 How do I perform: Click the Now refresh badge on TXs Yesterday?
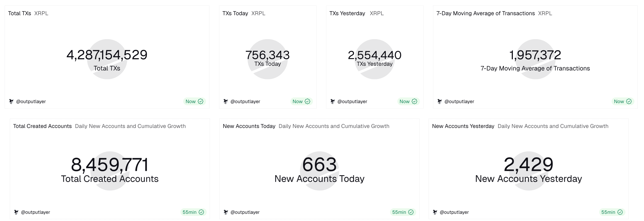pos(404,101)
